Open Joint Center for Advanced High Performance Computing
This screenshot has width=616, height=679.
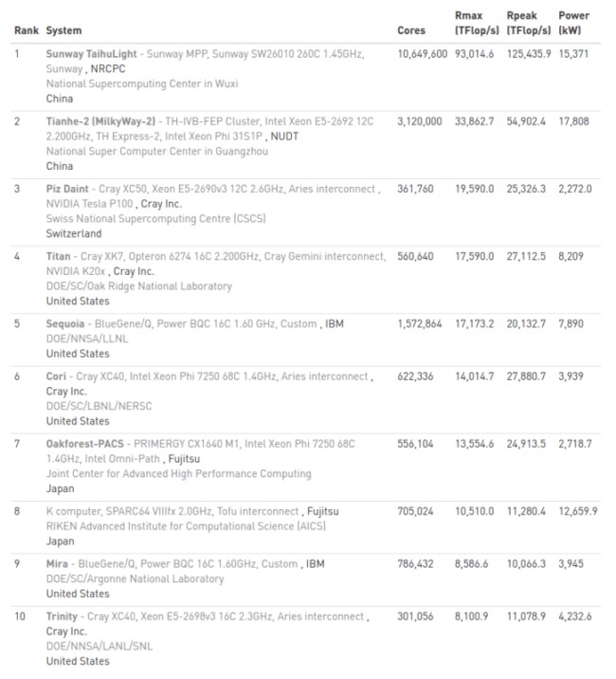click(x=179, y=474)
